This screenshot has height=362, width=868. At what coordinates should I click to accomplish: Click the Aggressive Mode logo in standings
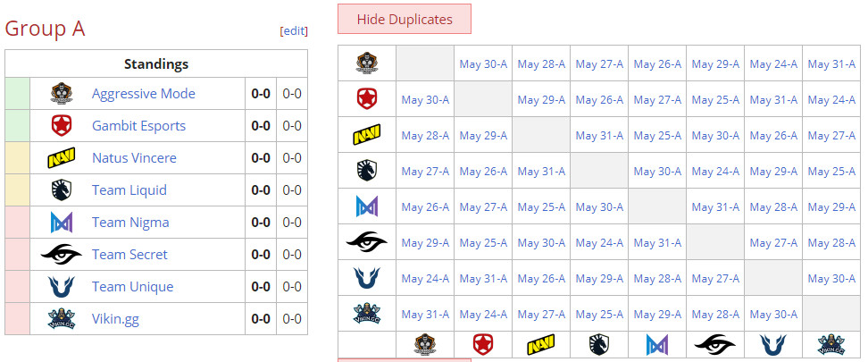click(x=61, y=94)
